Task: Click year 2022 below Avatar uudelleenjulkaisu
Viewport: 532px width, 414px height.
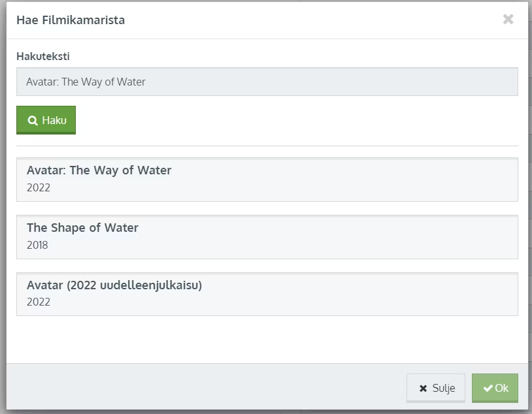Action: [x=39, y=302]
